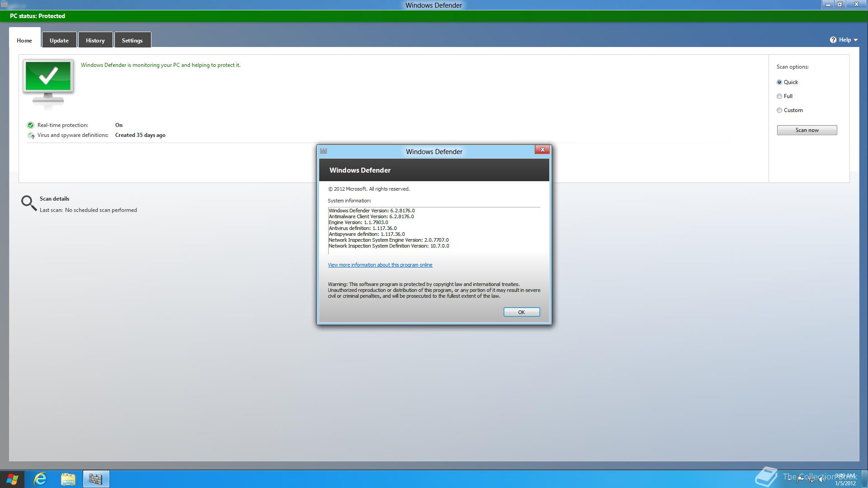868x488 pixels.
Task: Click the 'Created 35 days ago' value
Action: click(x=140, y=135)
